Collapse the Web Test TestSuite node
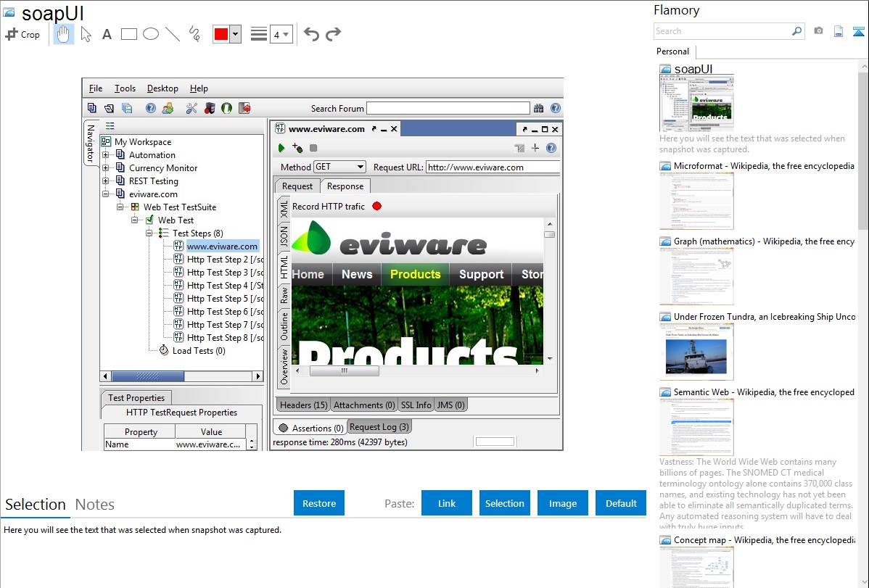Viewport: 869px width, 588px height. (120, 207)
